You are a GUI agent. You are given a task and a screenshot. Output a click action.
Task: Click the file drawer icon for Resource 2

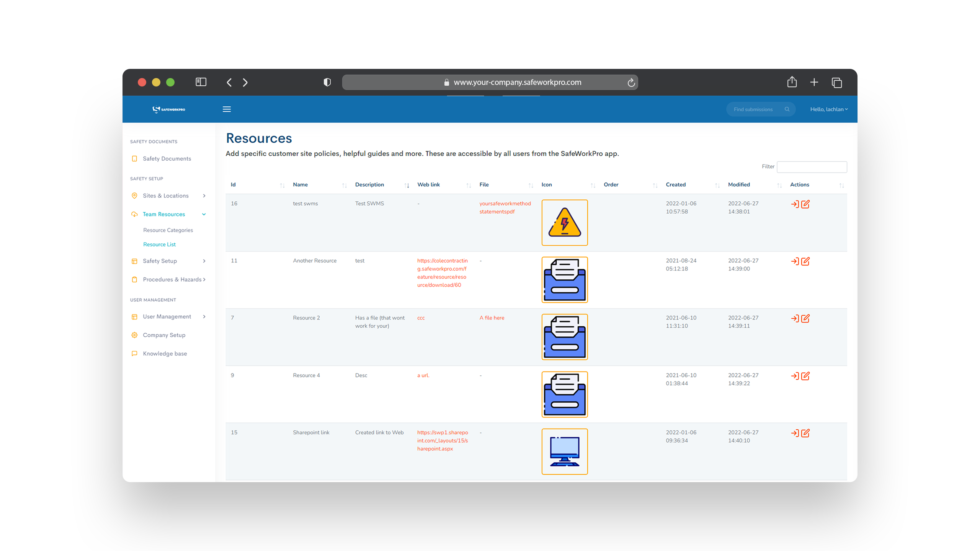tap(565, 337)
